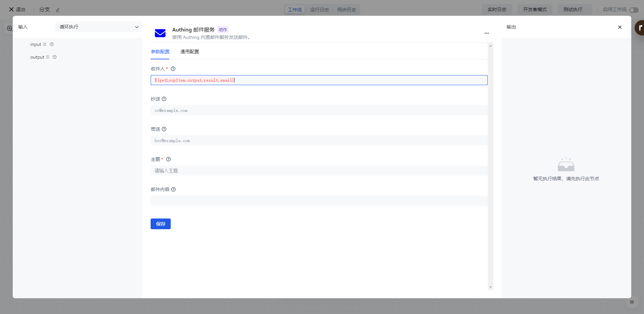Image resolution: width=644 pixels, height=314 pixels.
Task: Click the help icon beside 邮件内容
Action: click(173, 189)
